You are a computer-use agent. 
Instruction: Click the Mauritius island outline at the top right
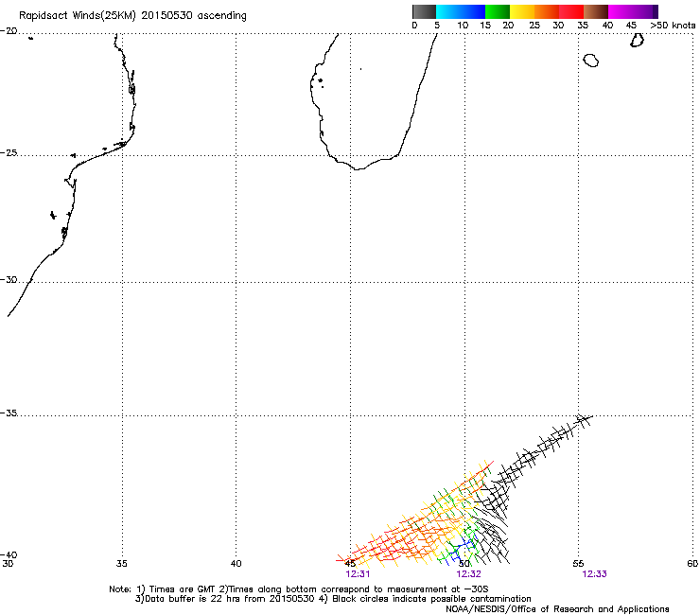637,40
